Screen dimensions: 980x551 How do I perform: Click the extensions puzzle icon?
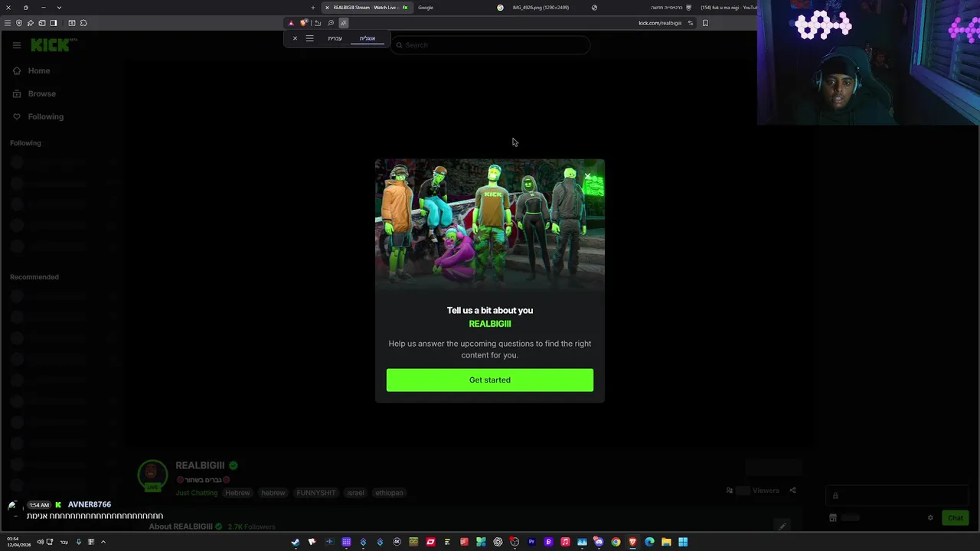click(83, 23)
